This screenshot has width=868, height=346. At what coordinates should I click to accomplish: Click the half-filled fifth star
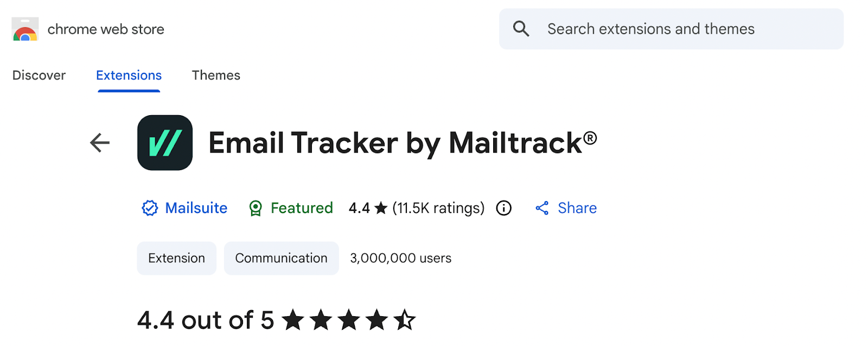click(404, 320)
